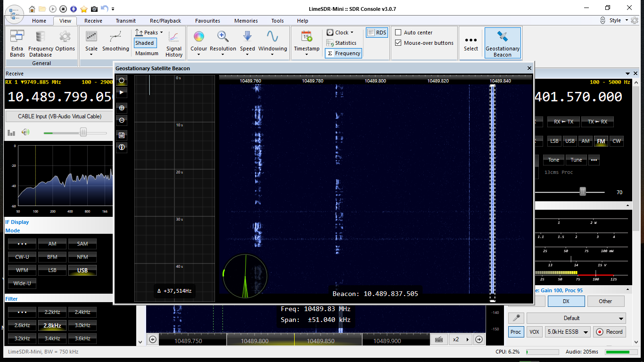Toggle the Frequency display button
Screen dimensions: 644x362
coord(344,53)
